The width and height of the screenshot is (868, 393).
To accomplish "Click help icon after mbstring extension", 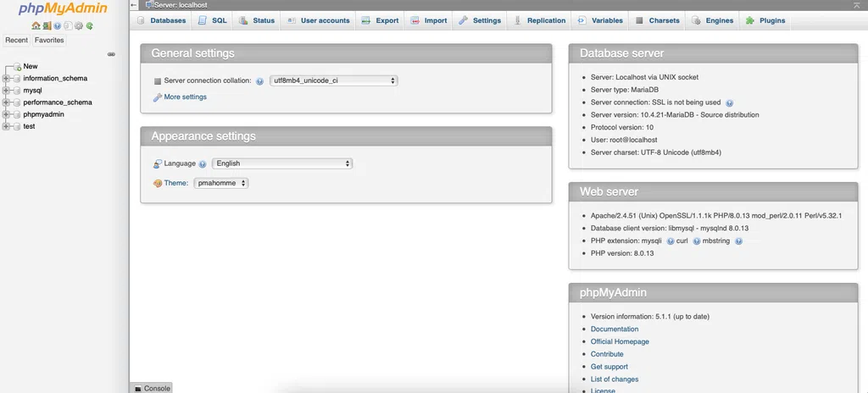I will tap(738, 241).
